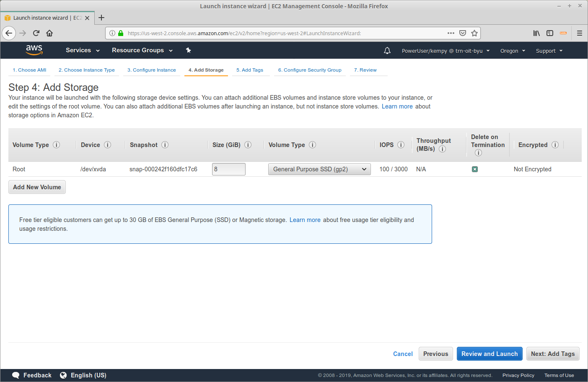
Task: Expand the Services menu
Action: tap(83, 50)
